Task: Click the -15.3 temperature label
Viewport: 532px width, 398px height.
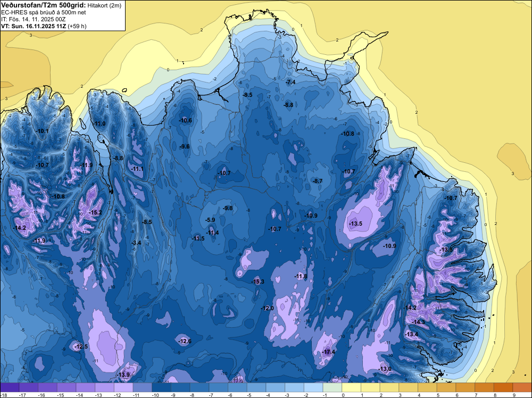Action: click(258, 281)
